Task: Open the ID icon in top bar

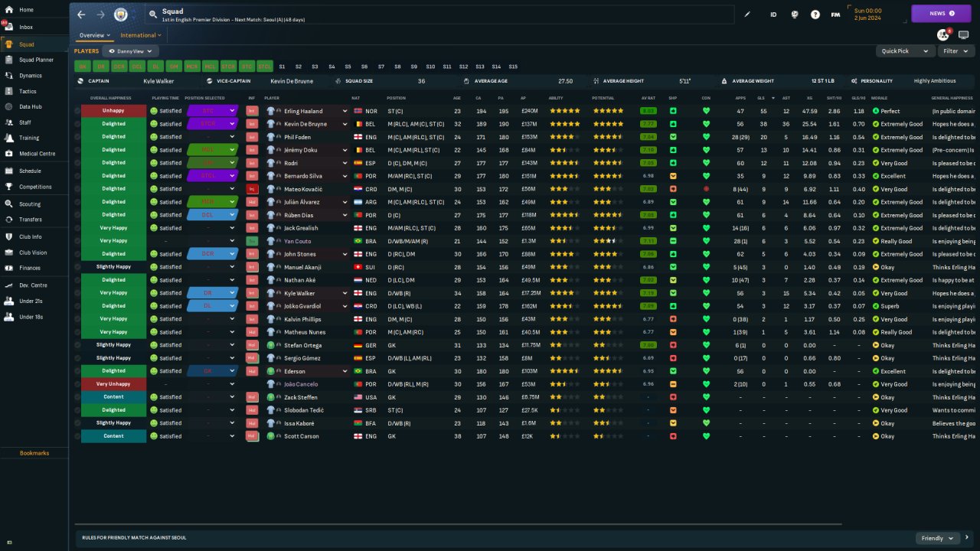Action: click(x=773, y=15)
